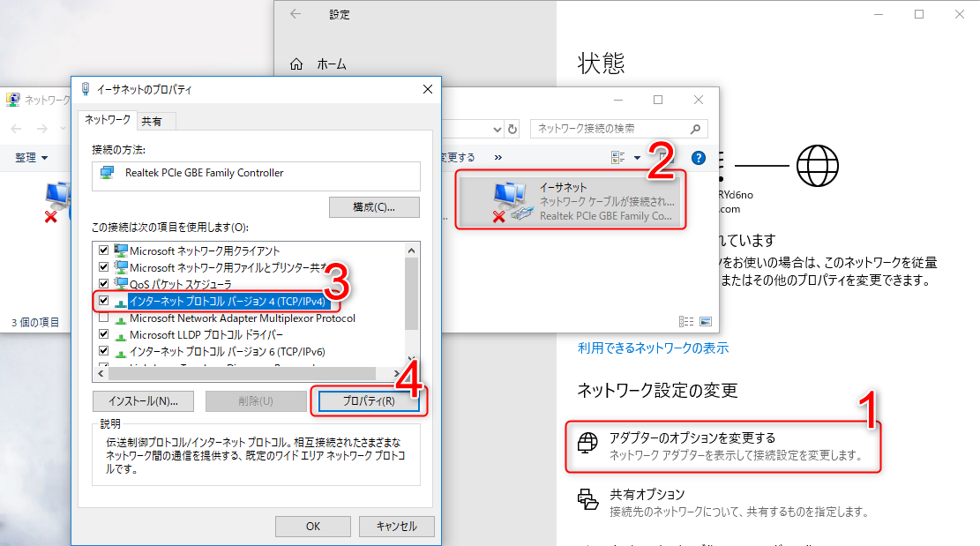Open the 整理 dropdown menu
Image resolution: width=980 pixels, height=546 pixels.
click(31, 157)
